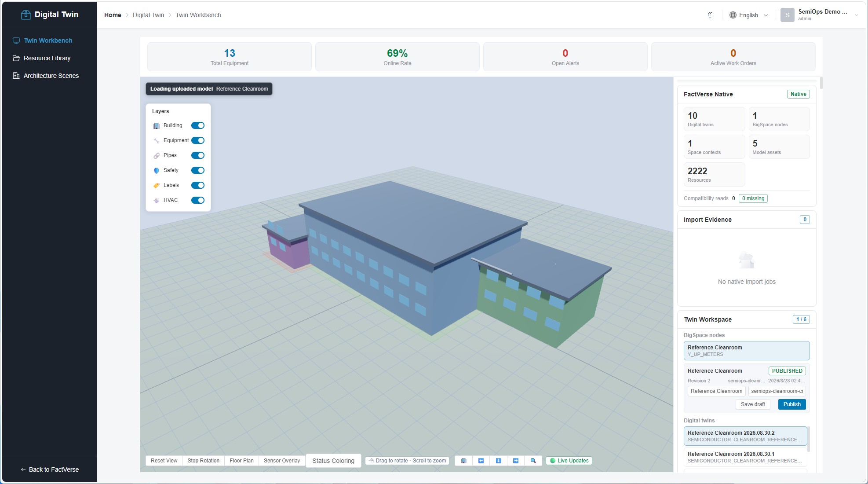Click the semiops-cleanroom key input field
The height and width of the screenshot is (484, 868).
[x=777, y=391]
